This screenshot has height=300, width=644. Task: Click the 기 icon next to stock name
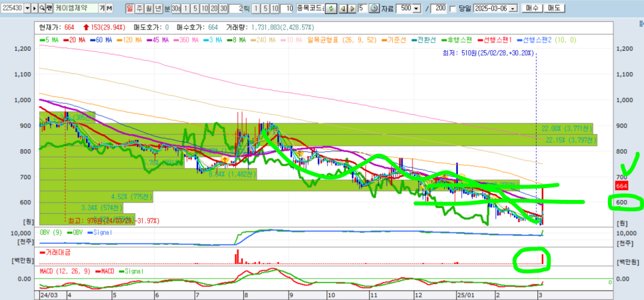tap(101, 8)
